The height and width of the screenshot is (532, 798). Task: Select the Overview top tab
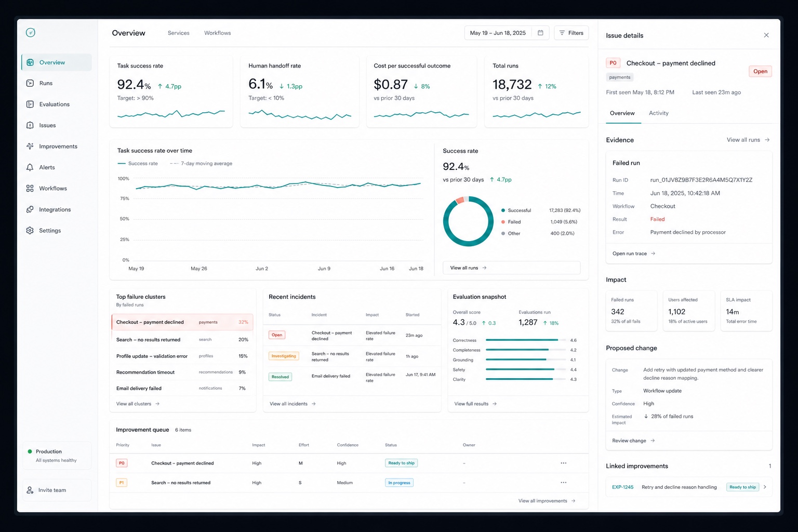pyautogui.click(x=129, y=33)
